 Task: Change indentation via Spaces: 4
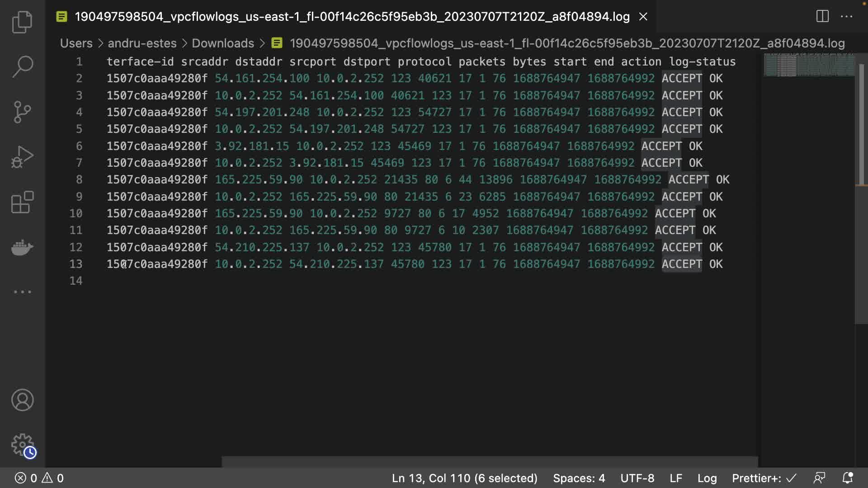(579, 478)
